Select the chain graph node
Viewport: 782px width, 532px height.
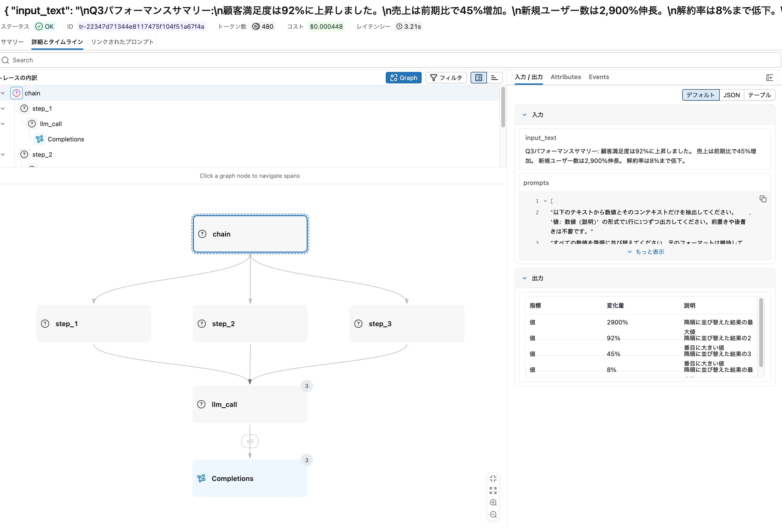250,234
